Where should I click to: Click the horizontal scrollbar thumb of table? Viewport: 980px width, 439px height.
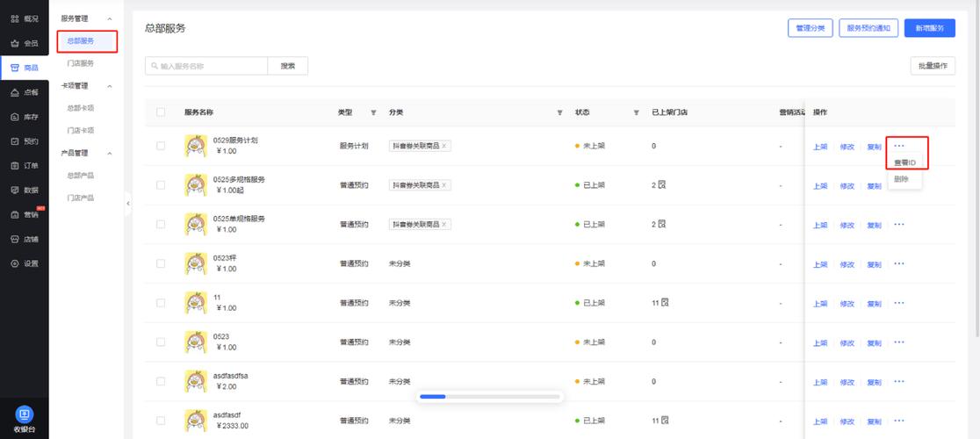click(x=433, y=396)
